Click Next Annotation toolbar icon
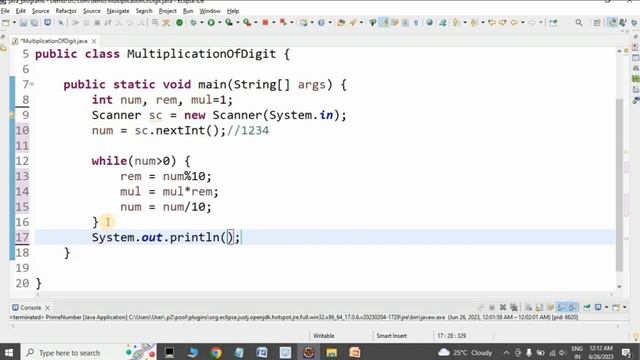The height and width of the screenshot is (360, 640). pyautogui.click(x=456, y=23)
